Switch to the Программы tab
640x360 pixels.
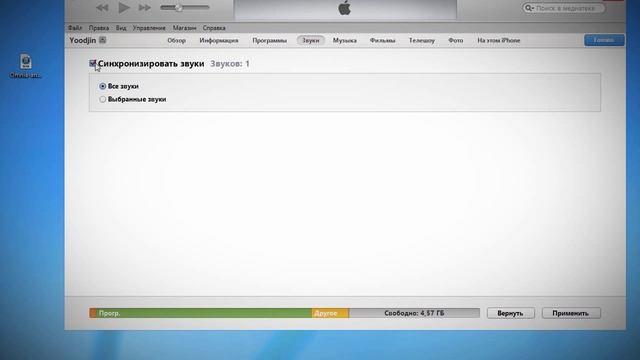point(269,40)
